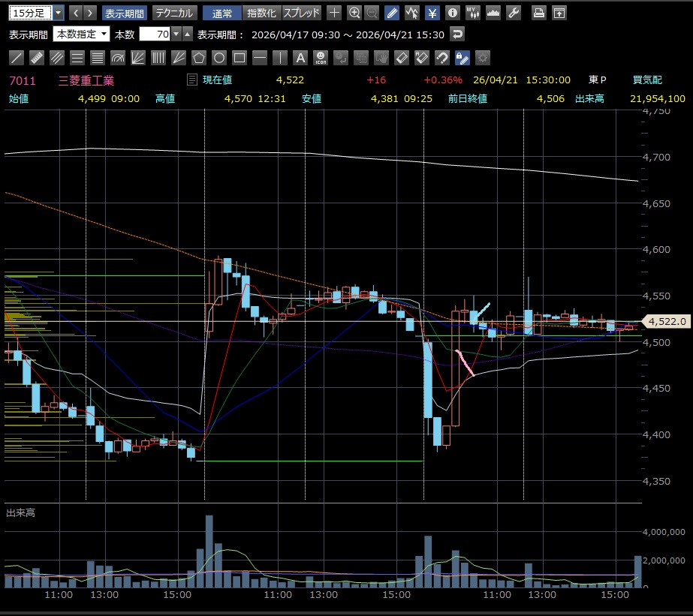Toggle the yen price display button

click(x=432, y=13)
